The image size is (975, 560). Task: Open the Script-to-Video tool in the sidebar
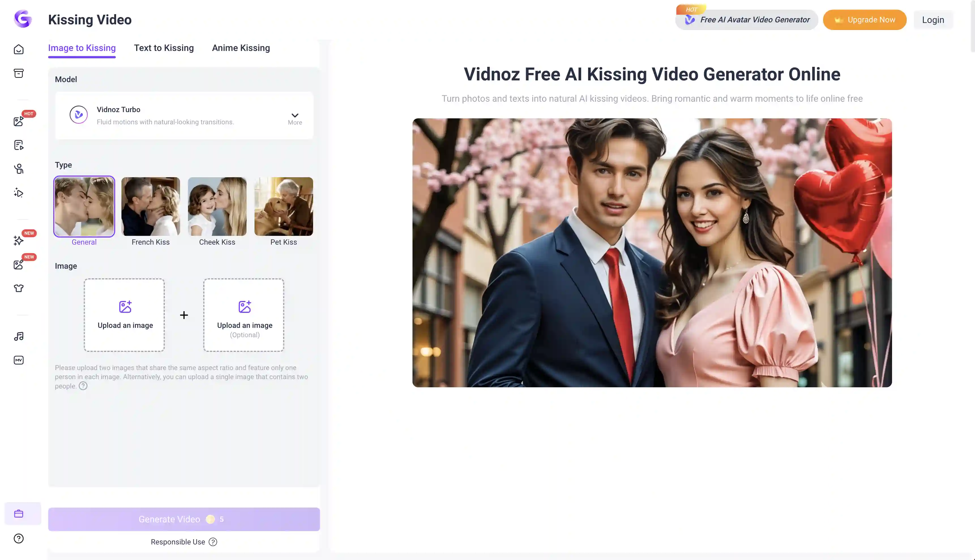click(x=18, y=145)
